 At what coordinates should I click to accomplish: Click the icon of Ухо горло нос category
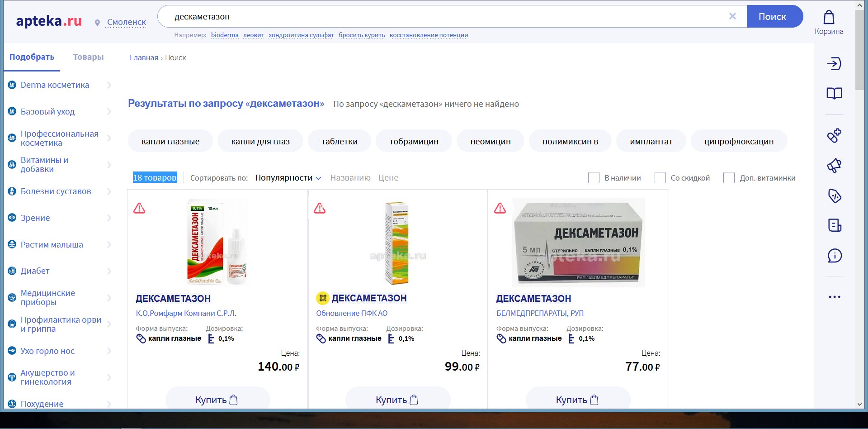(12, 351)
